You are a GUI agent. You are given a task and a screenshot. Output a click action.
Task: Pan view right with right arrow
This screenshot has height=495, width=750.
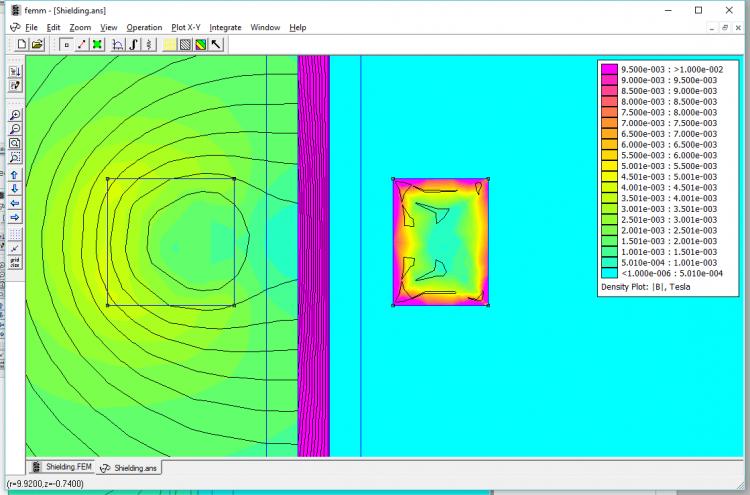(x=15, y=217)
